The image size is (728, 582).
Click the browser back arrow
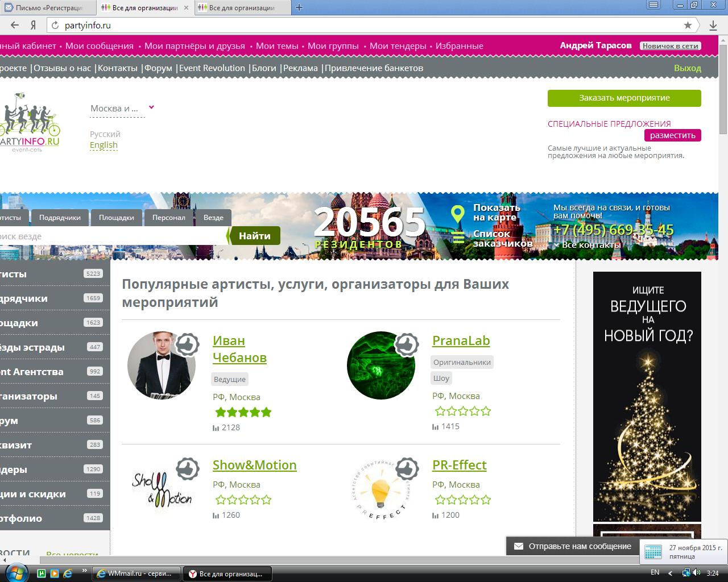[x=15, y=25]
